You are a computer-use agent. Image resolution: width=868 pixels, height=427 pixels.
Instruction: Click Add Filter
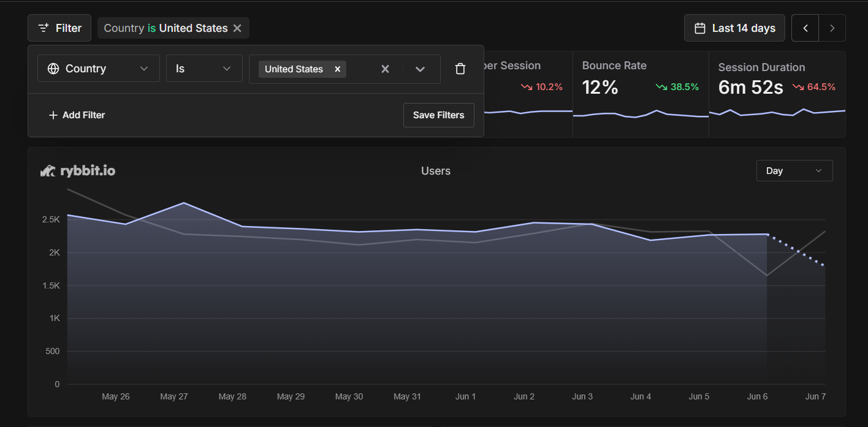pos(77,115)
